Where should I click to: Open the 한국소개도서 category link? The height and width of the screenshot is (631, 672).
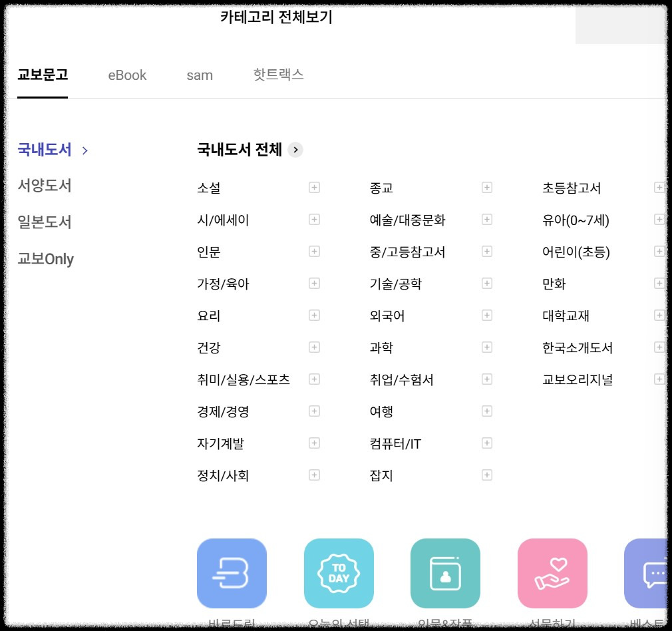point(578,347)
